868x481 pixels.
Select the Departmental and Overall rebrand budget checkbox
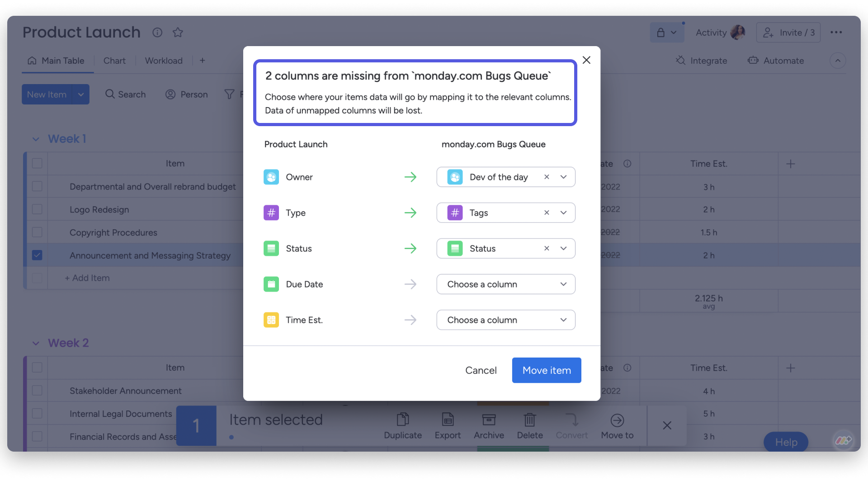[x=37, y=187]
